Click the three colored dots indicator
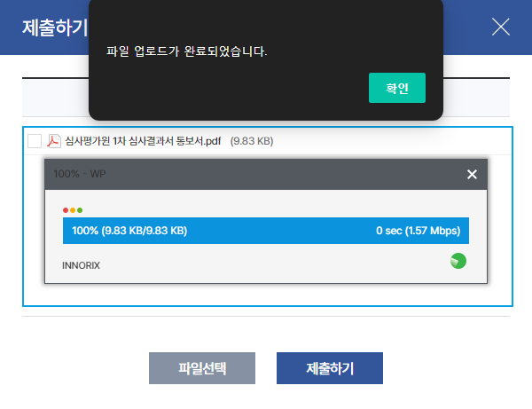This screenshot has width=532, height=409. (x=73, y=210)
